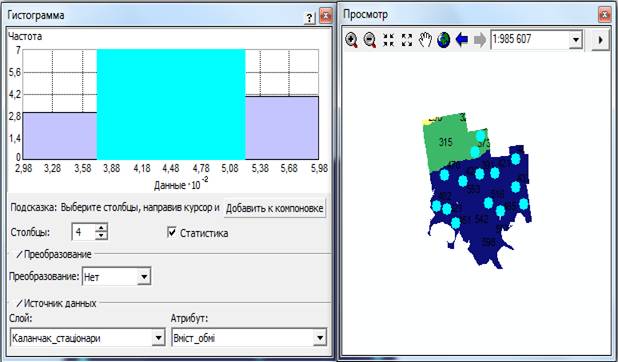Toggle the Статистика checkbox

pos(172,232)
